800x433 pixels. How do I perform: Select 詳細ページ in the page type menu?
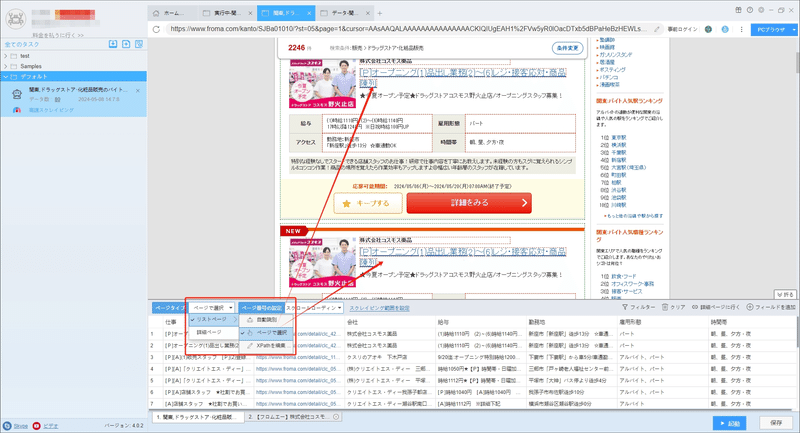point(213,332)
